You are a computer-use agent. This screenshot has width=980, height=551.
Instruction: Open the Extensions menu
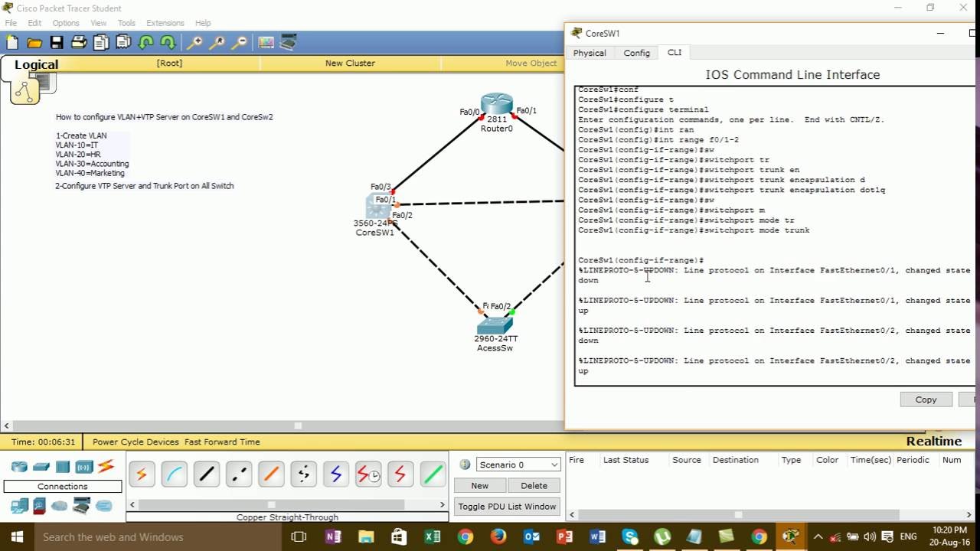tap(165, 23)
